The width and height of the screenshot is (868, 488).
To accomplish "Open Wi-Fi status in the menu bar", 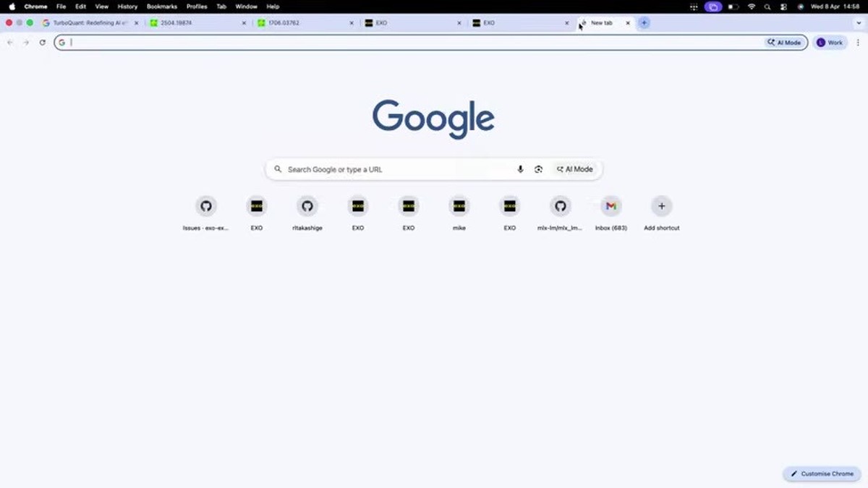I will pyautogui.click(x=751, y=7).
